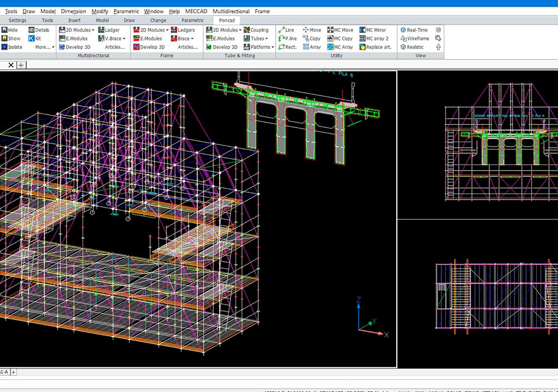Open the MECCAD menu
The width and height of the screenshot is (558, 392).
tap(196, 11)
